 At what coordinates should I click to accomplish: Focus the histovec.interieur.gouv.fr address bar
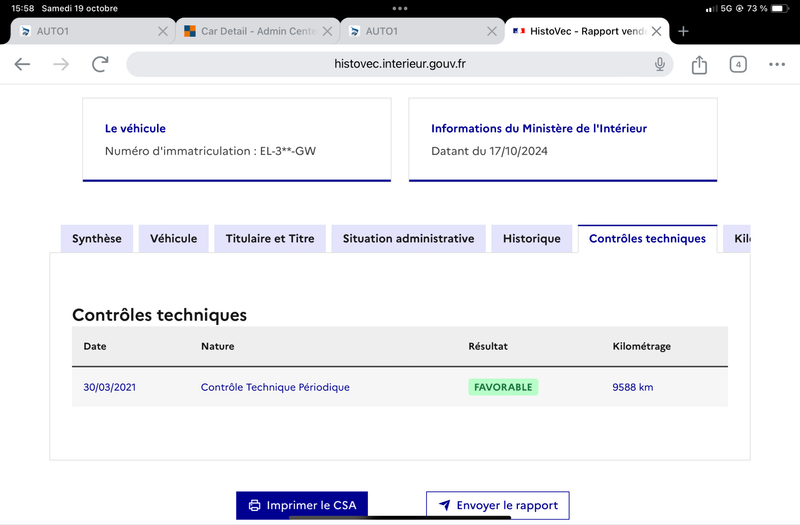399,64
